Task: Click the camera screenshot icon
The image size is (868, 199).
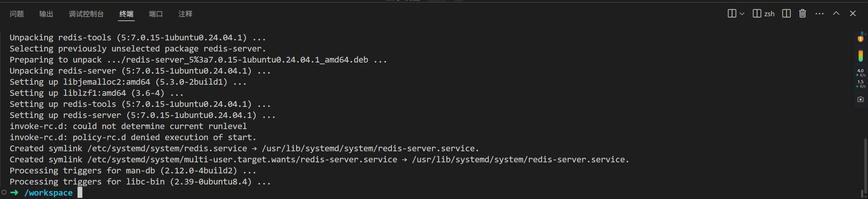Action: [861, 99]
